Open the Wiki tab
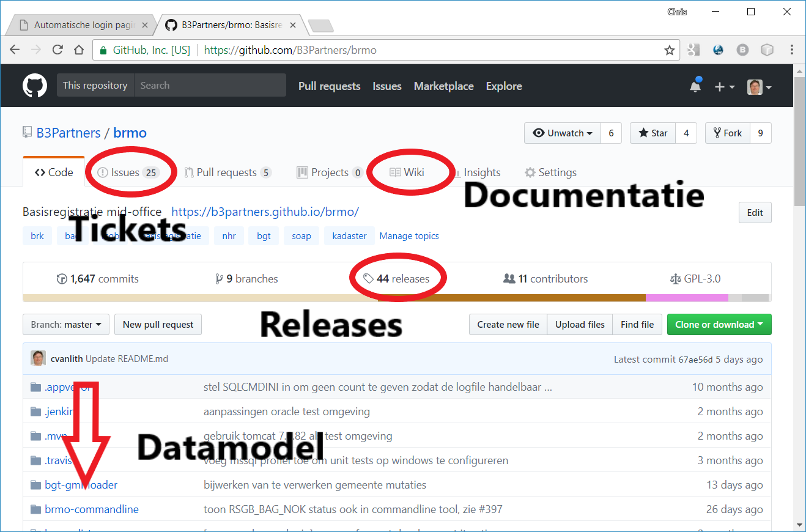806x532 pixels. (407, 172)
